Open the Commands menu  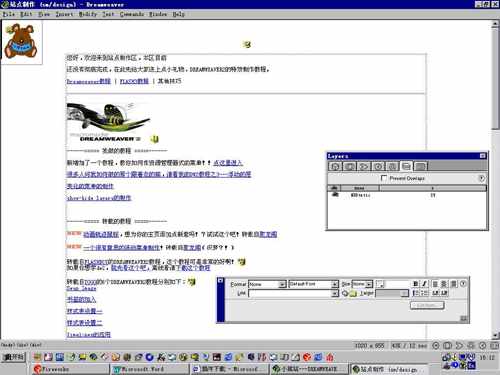coord(132,14)
